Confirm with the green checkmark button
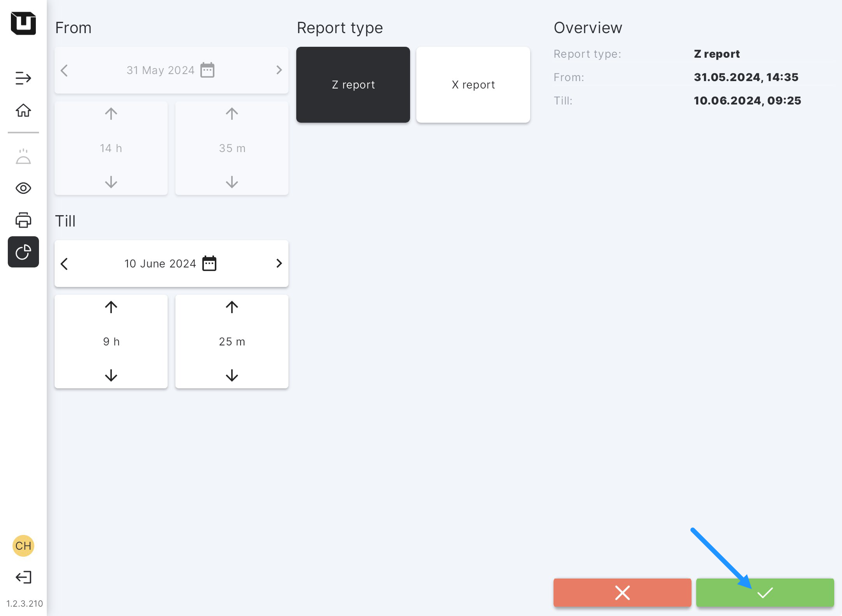The height and width of the screenshot is (616, 842). [x=765, y=593]
